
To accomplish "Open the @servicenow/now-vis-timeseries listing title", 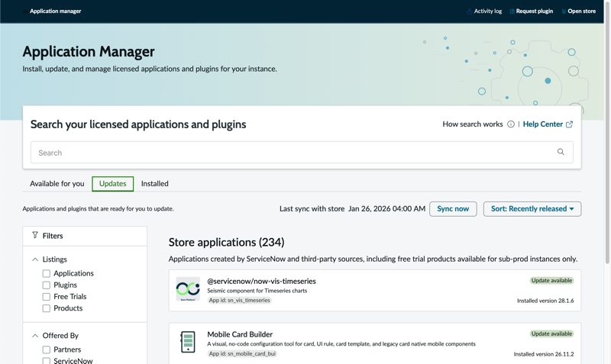I will pos(261,281).
